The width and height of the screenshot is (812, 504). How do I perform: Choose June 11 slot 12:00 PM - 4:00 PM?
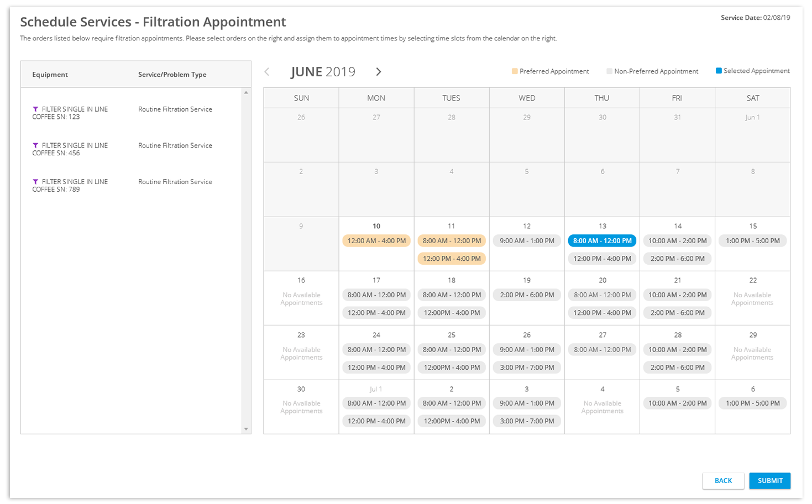pos(452,259)
